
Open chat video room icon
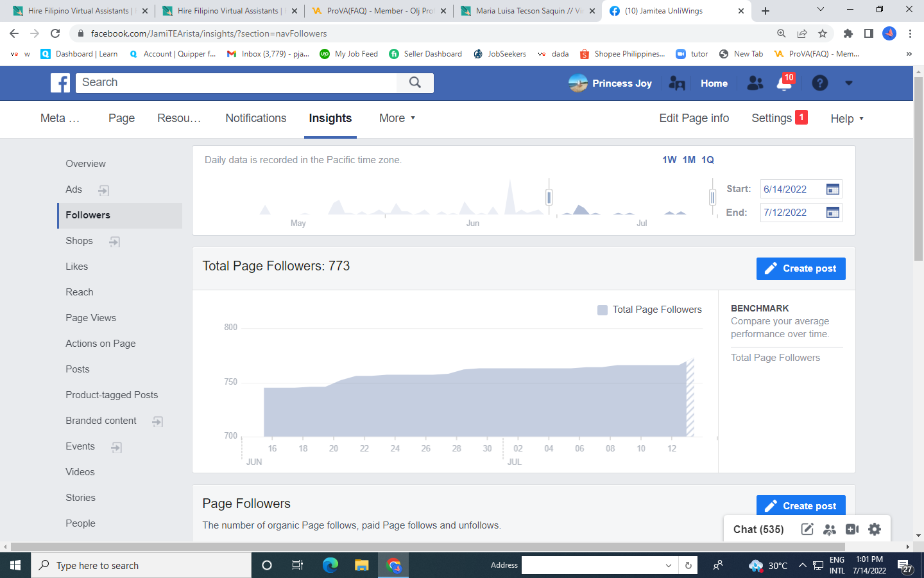point(852,529)
